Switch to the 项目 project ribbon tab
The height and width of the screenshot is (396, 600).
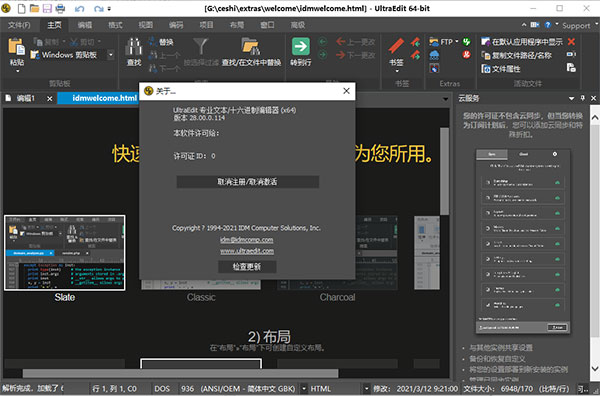[206, 25]
